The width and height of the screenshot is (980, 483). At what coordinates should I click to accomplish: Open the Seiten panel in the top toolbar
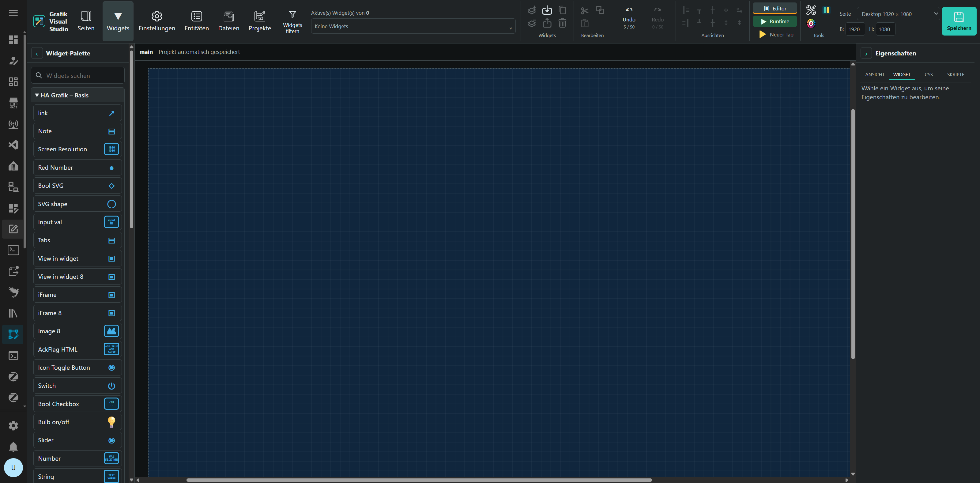(86, 21)
